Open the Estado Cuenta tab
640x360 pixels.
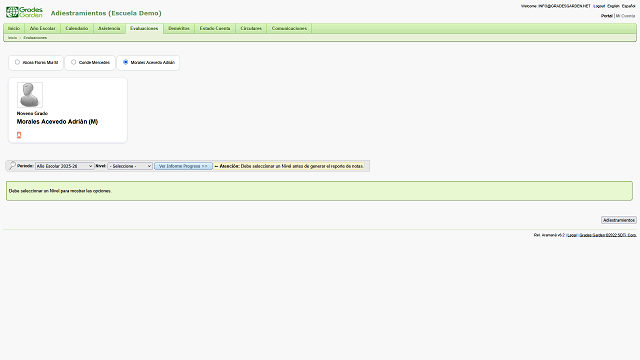click(215, 28)
